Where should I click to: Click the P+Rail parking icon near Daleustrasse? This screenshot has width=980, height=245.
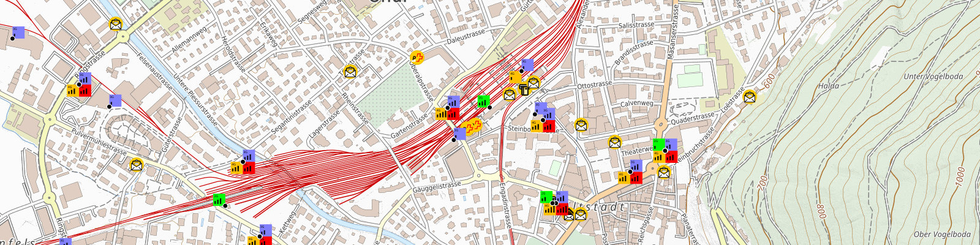coord(417,58)
